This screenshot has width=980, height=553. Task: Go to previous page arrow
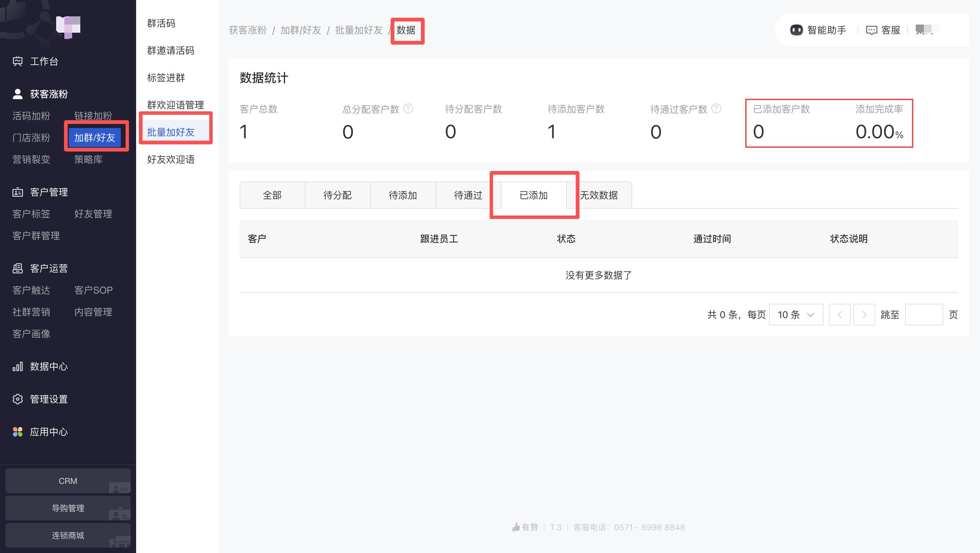pos(839,315)
